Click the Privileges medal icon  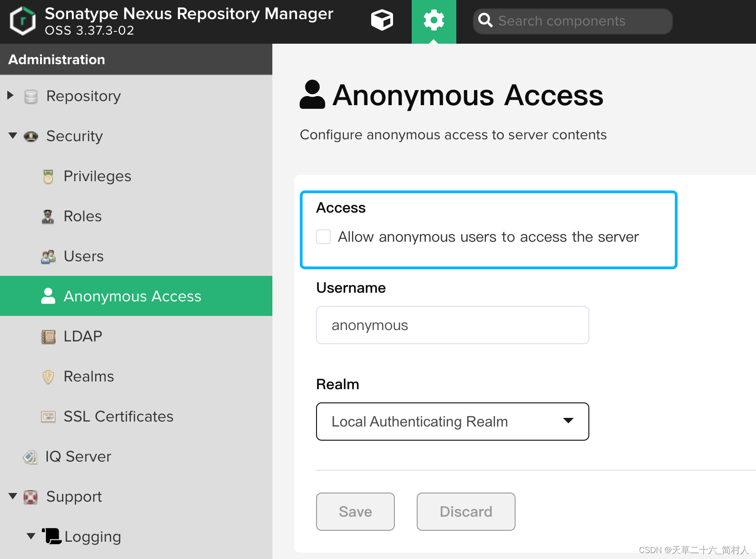coord(48,177)
